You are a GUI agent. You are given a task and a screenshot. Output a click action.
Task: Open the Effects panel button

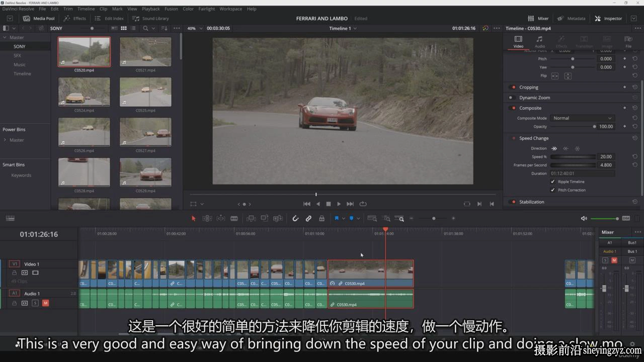[x=74, y=18]
